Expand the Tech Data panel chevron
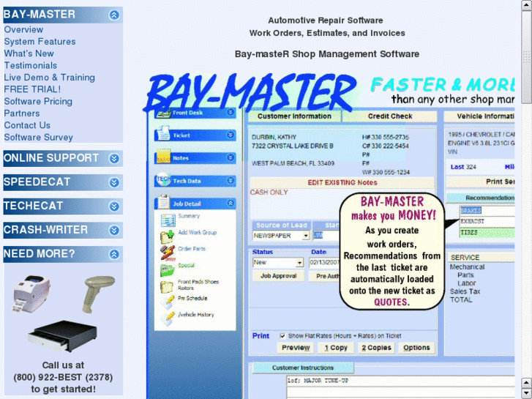The image size is (532, 399). [x=231, y=180]
